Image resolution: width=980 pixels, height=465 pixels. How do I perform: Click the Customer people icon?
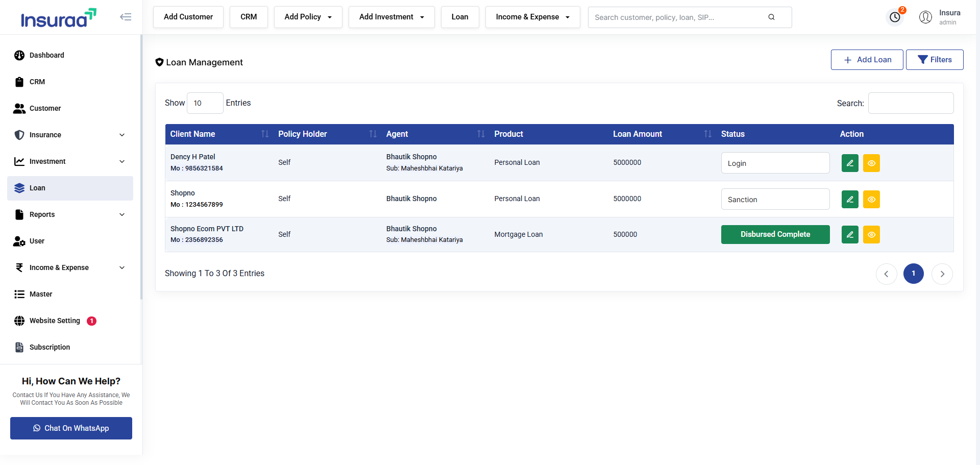coord(19,108)
